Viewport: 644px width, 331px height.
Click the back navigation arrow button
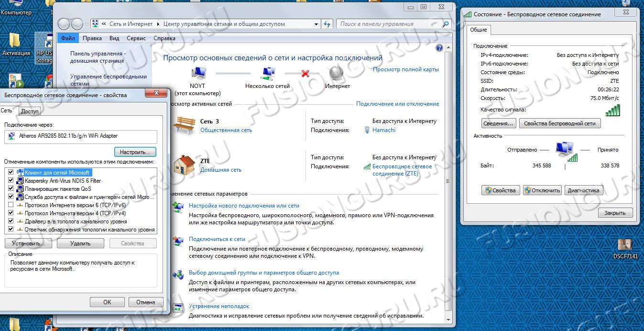click(64, 24)
